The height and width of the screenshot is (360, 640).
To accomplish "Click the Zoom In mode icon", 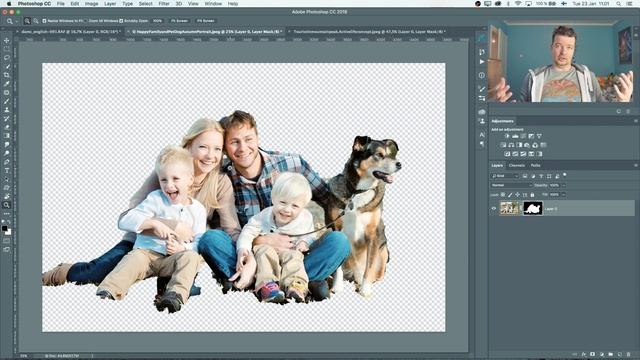I will coord(27,21).
